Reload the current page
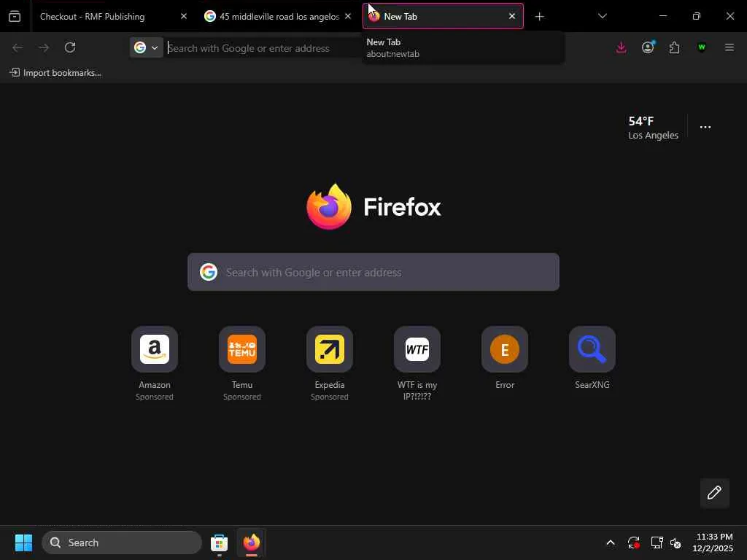 coord(70,47)
